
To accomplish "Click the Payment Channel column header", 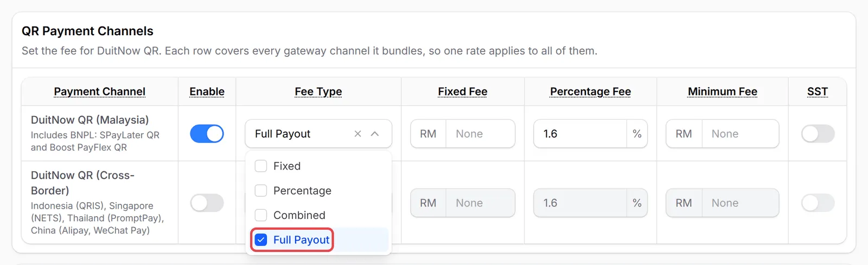I will click(100, 92).
